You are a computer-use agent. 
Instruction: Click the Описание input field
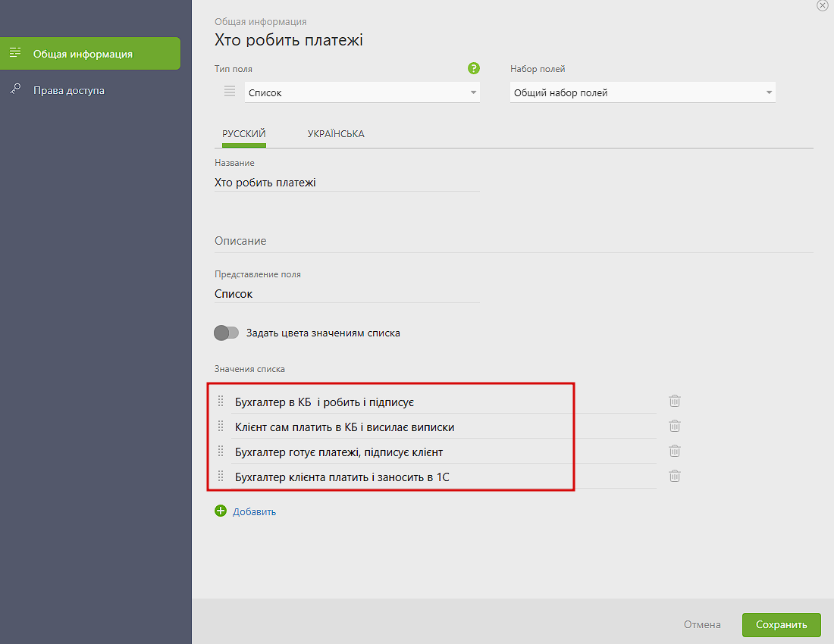pos(514,241)
